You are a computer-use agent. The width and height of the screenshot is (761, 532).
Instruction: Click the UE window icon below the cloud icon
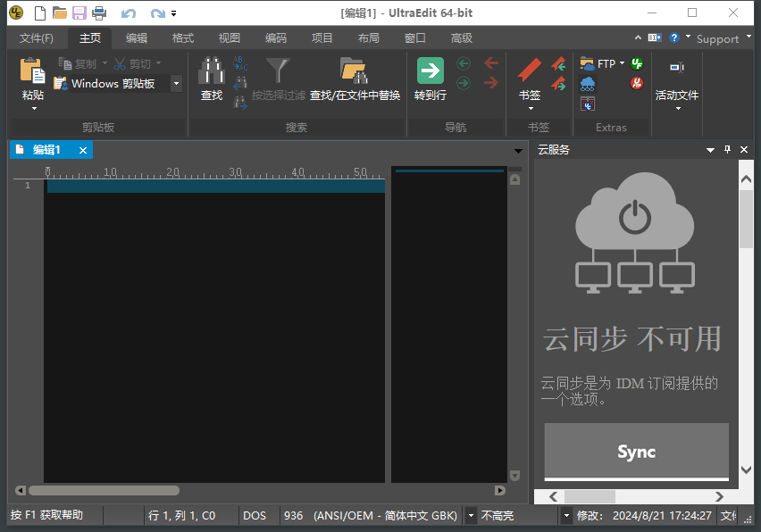pos(587,104)
